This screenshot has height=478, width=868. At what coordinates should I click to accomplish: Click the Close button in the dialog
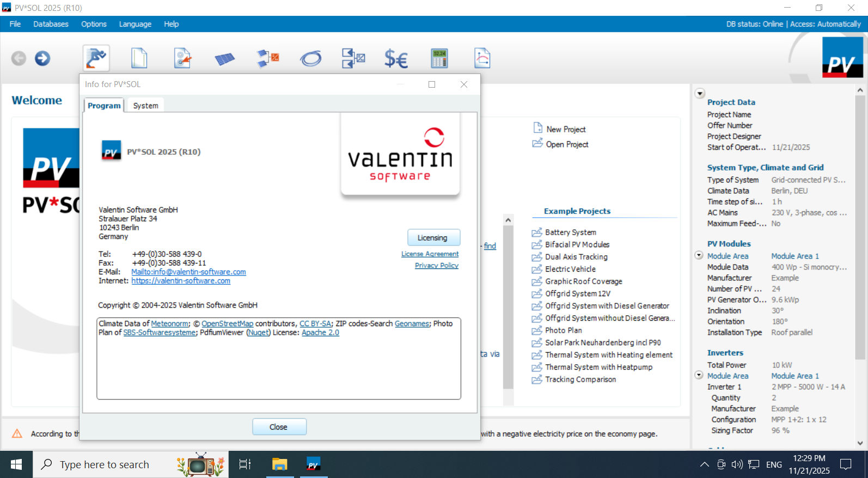point(279,427)
